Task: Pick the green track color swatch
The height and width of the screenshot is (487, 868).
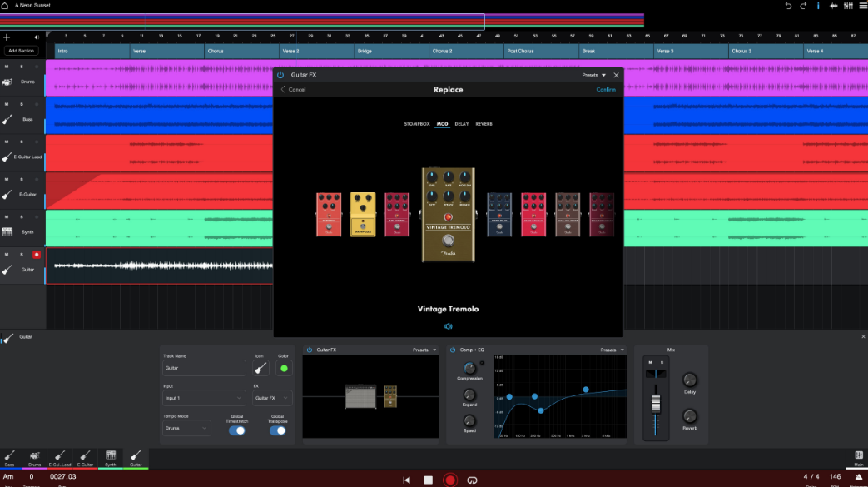Action: click(284, 368)
